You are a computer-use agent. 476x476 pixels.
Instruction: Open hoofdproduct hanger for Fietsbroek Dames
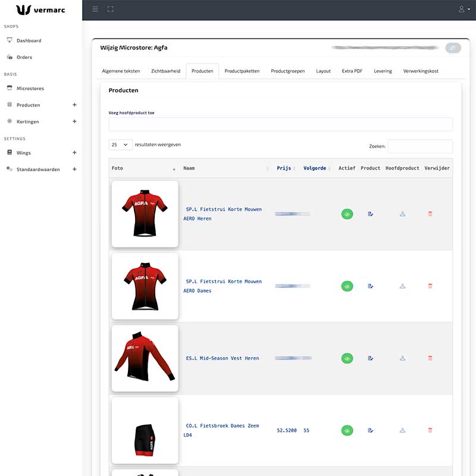pyautogui.click(x=403, y=430)
